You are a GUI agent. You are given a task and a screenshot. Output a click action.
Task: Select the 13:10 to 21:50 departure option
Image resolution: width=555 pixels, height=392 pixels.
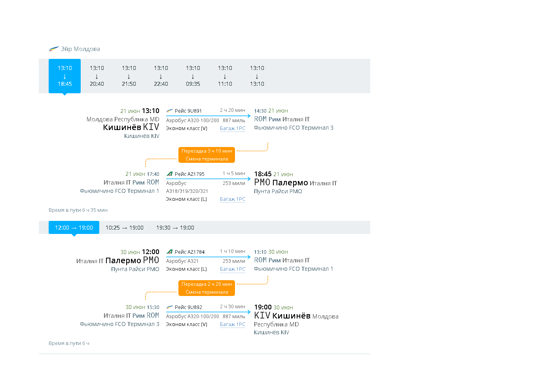[x=129, y=76]
